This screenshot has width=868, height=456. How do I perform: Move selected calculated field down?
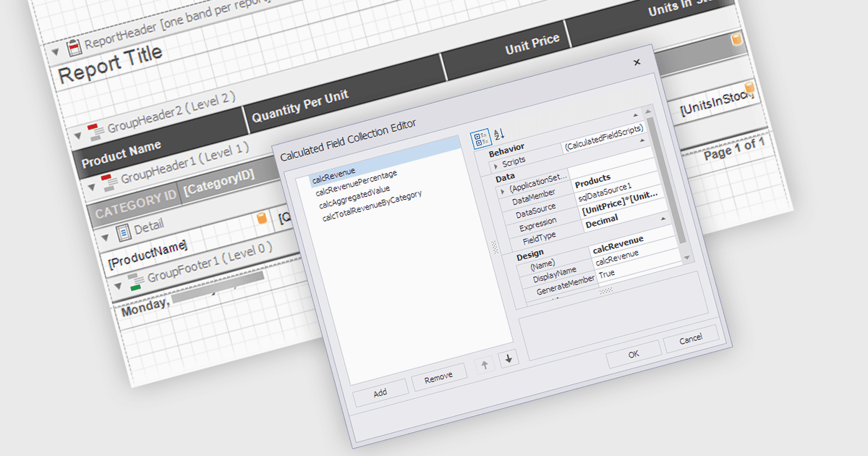click(509, 358)
